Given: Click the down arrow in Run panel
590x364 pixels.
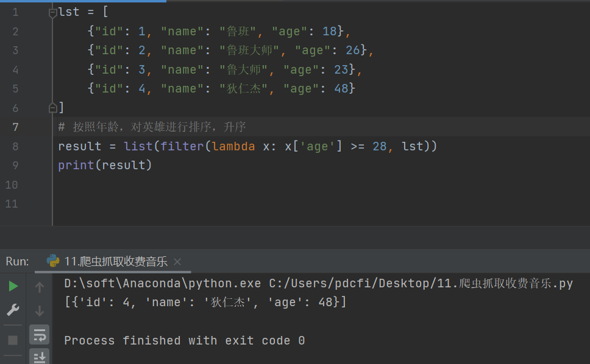Looking at the screenshot, I should (x=40, y=311).
